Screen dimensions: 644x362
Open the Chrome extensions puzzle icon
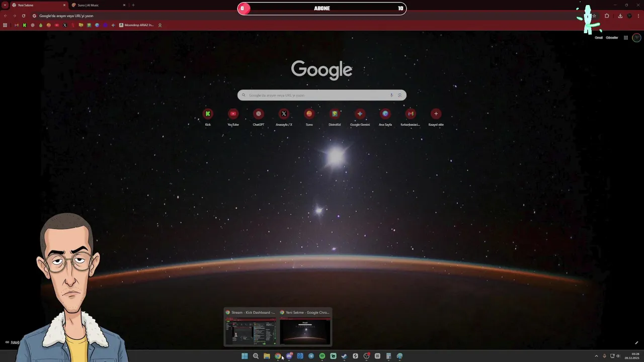607,16
